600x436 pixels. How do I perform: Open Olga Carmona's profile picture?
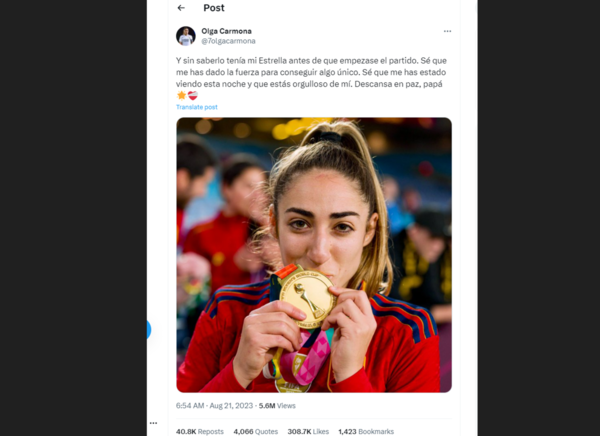click(x=186, y=36)
